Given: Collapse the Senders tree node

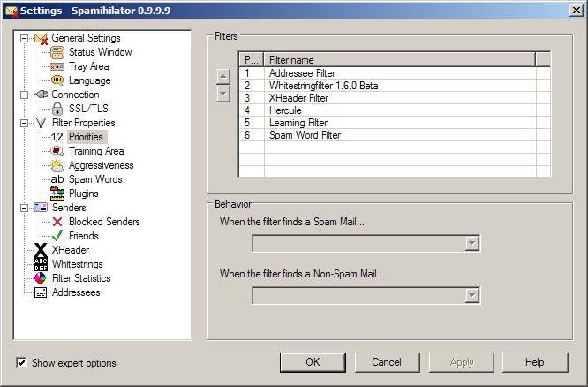Looking at the screenshot, I should coord(24,208).
